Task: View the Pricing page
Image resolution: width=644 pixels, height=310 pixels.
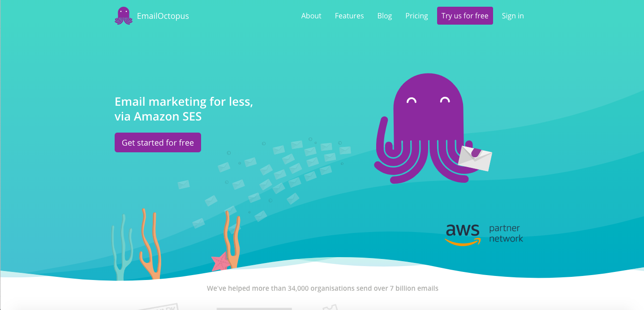Action: click(417, 16)
